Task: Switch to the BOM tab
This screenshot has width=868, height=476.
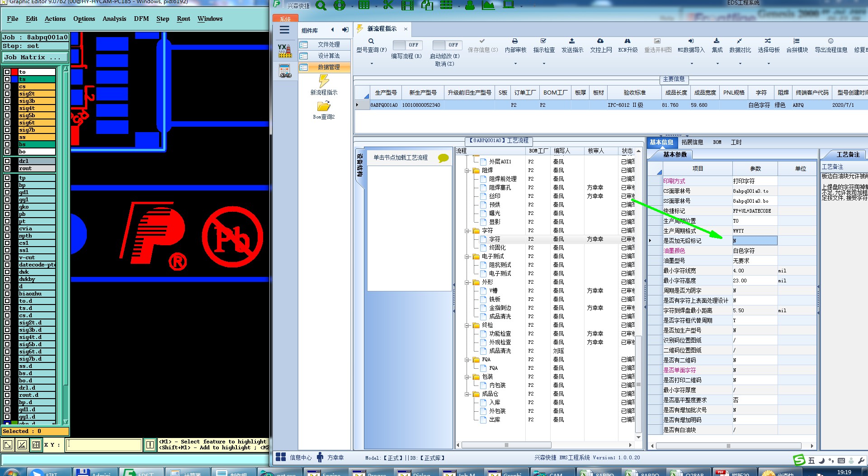Action: tap(717, 142)
